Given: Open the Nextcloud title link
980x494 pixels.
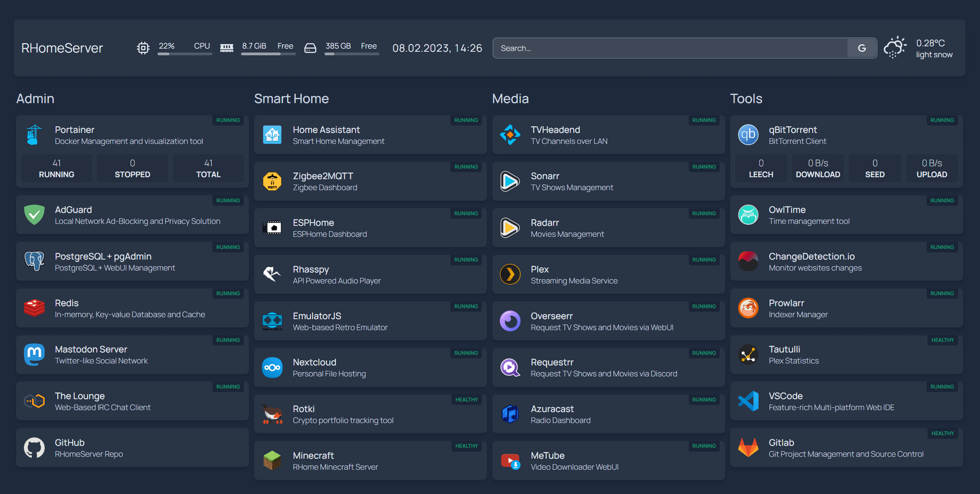Looking at the screenshot, I should [314, 362].
